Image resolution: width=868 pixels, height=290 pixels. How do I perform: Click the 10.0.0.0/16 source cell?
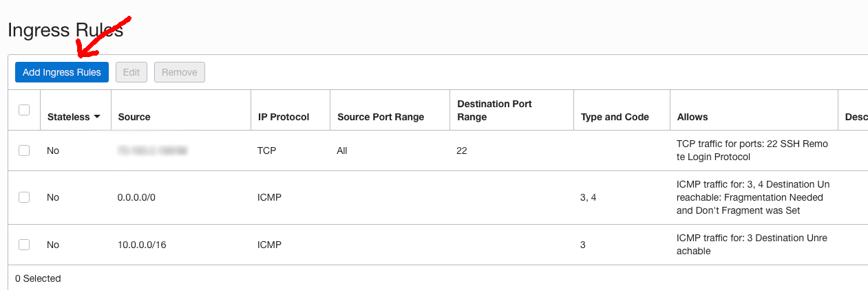142,245
